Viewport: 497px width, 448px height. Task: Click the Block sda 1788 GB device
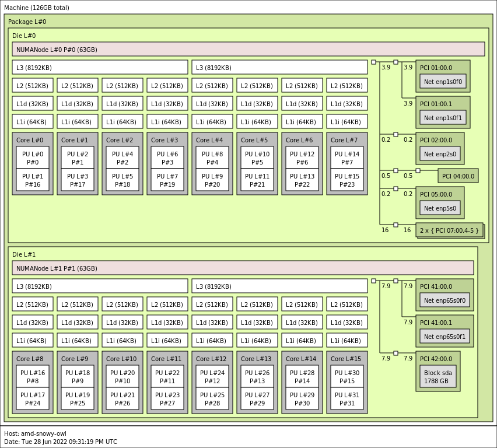[437, 377]
